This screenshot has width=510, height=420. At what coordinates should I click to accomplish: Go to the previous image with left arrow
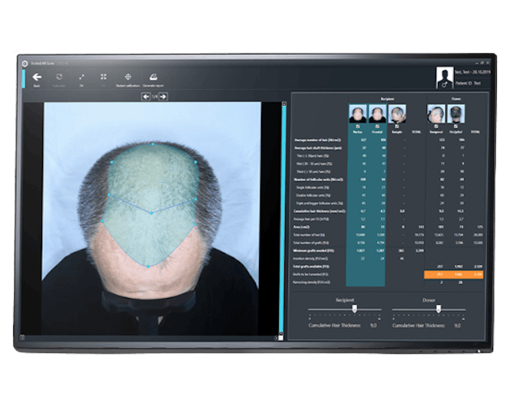point(144,97)
